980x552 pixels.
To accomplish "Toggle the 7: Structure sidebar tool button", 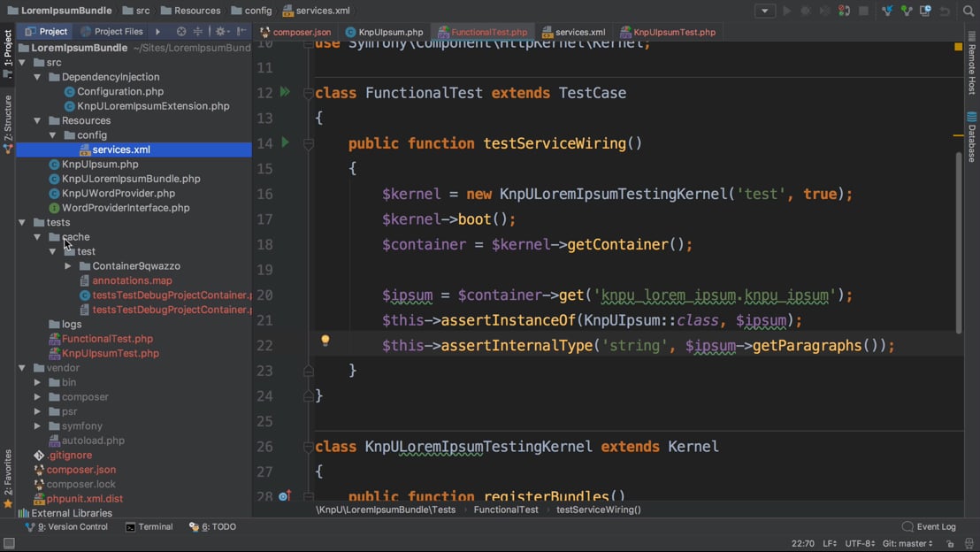I will pos(7,124).
